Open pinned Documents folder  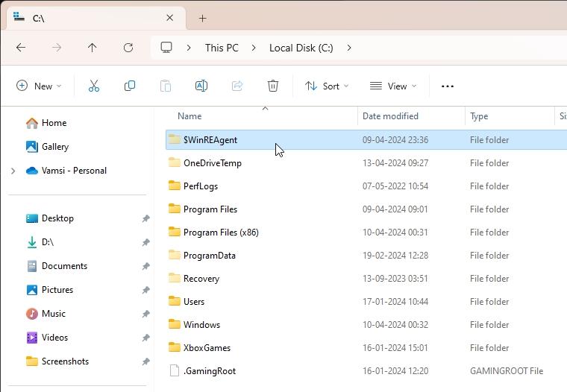click(x=57, y=266)
